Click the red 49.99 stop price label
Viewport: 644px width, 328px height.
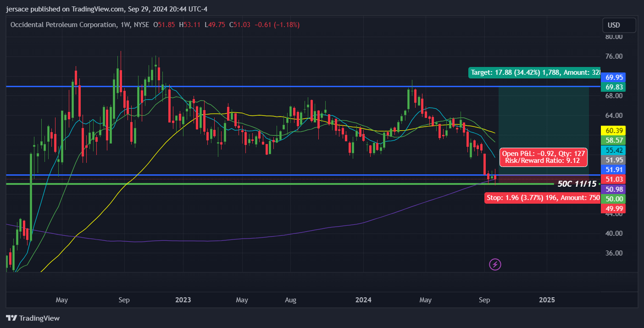click(614, 208)
